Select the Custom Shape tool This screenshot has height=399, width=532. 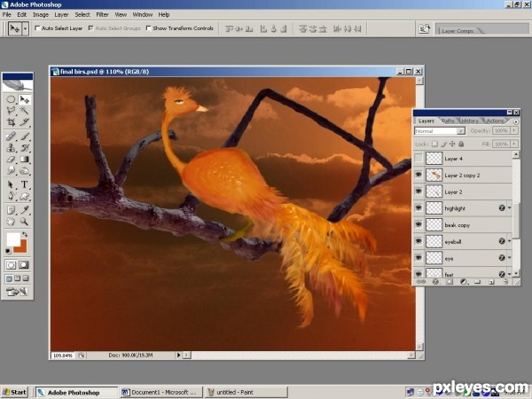[25, 196]
